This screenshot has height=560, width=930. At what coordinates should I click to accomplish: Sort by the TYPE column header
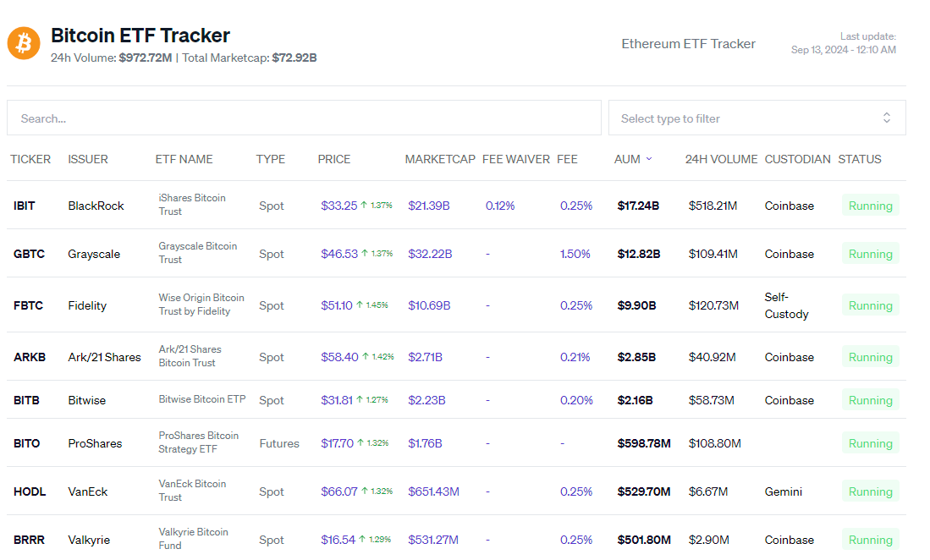click(x=271, y=159)
